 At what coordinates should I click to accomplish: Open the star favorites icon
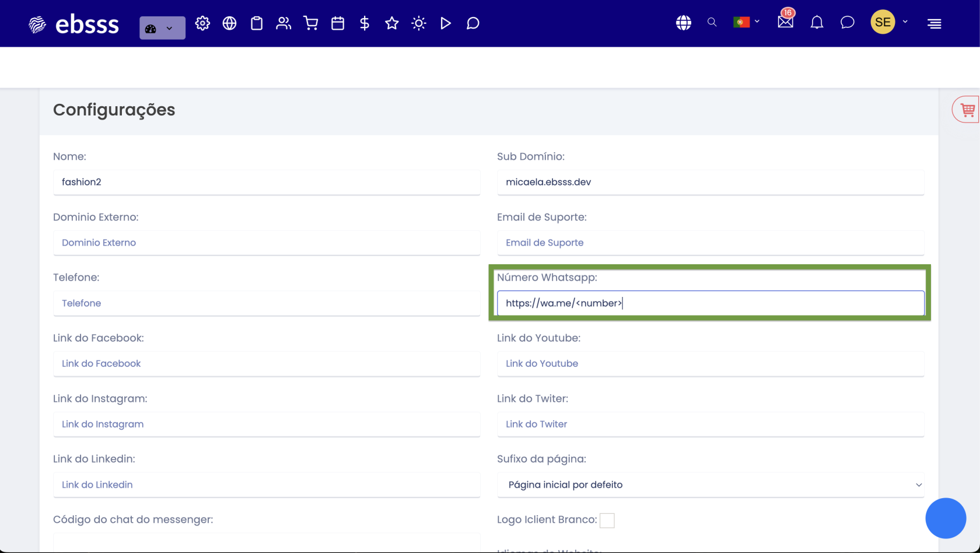tap(392, 23)
